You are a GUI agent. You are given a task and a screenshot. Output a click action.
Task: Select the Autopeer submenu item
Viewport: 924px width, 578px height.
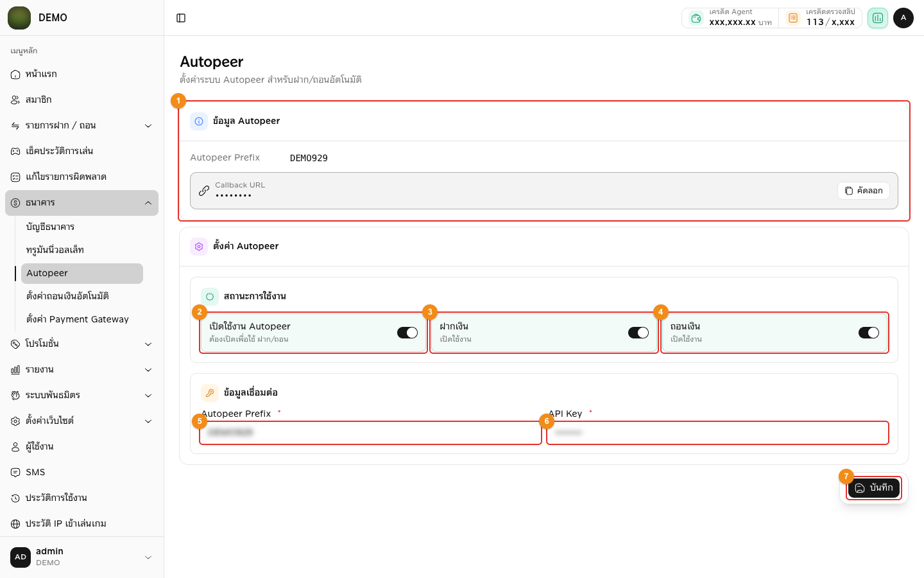pyautogui.click(x=82, y=274)
